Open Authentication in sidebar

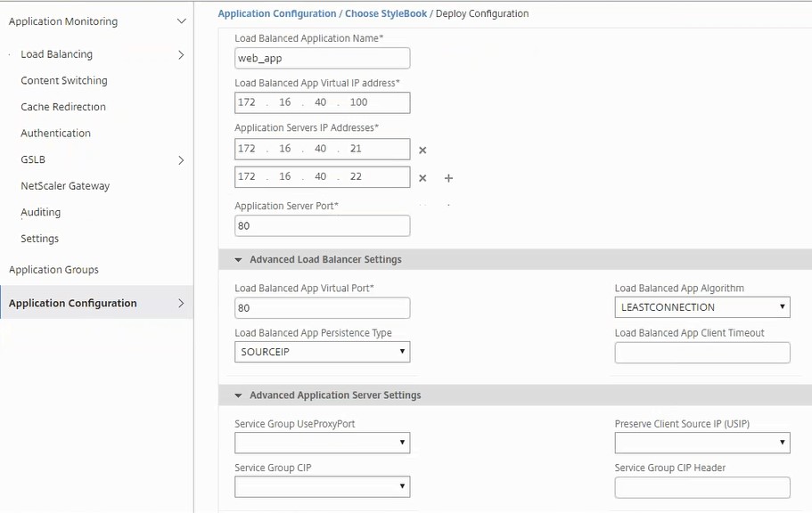coord(55,133)
